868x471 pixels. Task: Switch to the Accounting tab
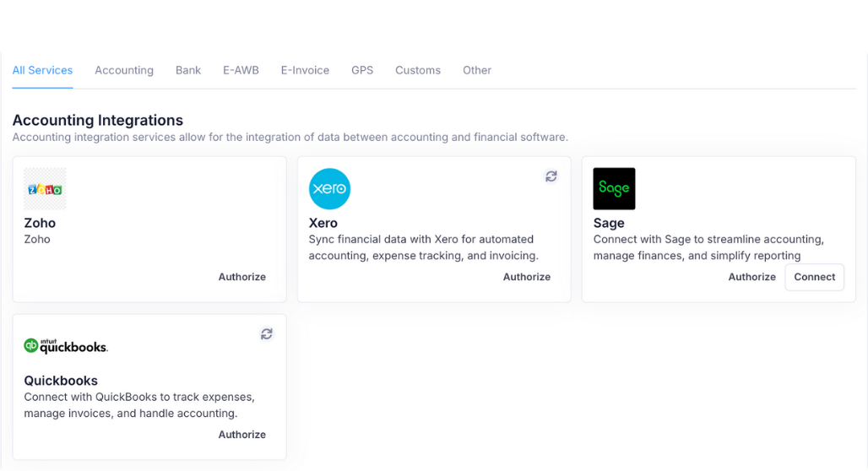(x=124, y=70)
